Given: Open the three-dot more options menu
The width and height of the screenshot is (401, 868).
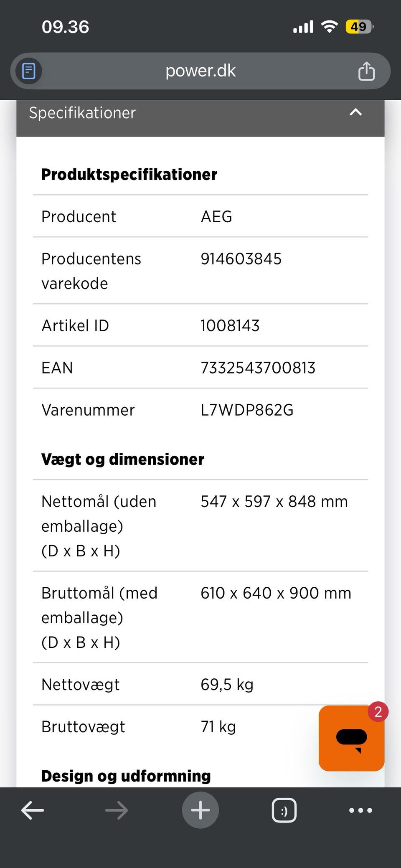Looking at the screenshot, I should click(x=360, y=810).
